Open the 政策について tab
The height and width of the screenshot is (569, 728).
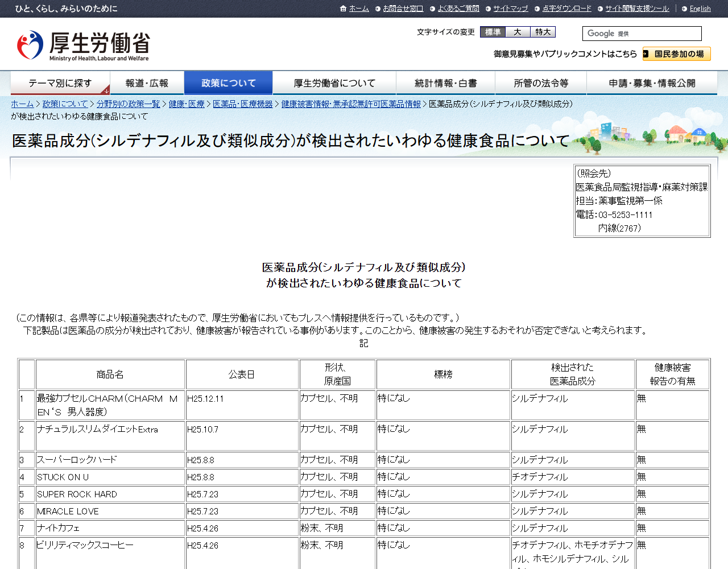(x=229, y=83)
